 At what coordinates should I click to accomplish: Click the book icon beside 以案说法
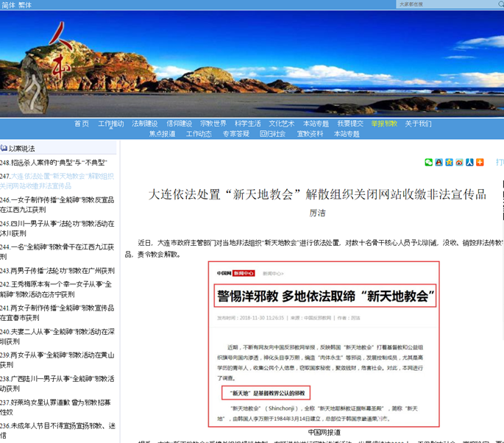[4, 148]
